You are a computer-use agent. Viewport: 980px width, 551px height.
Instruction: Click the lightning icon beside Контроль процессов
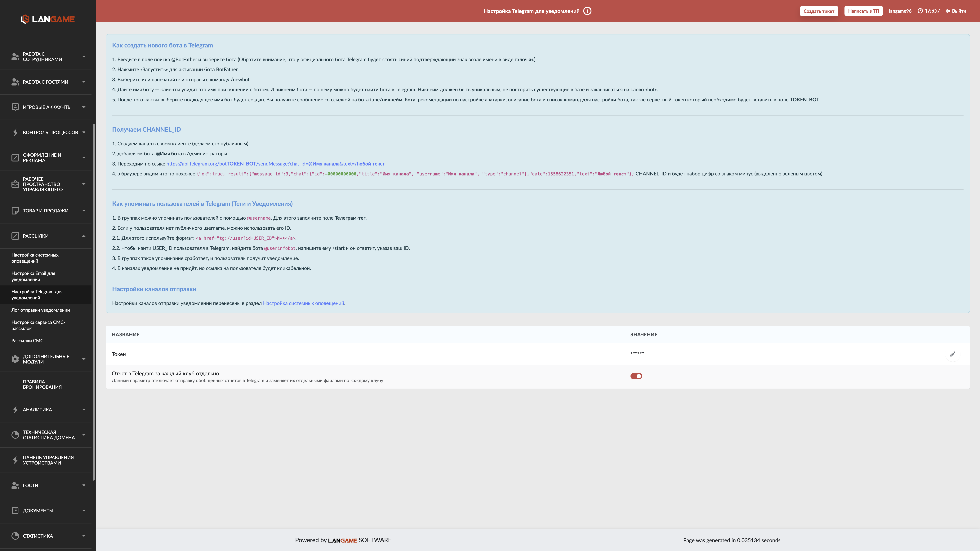pyautogui.click(x=15, y=132)
